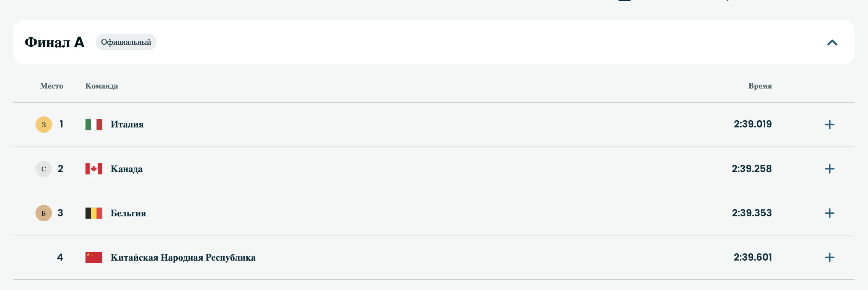
Task: Click the Официальный status badge
Action: tap(126, 42)
